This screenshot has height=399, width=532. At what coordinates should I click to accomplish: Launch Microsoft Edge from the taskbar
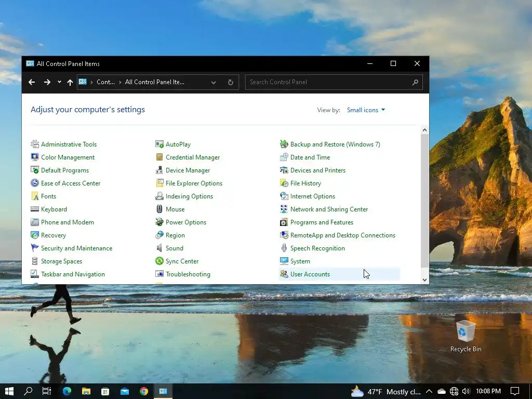point(67,391)
